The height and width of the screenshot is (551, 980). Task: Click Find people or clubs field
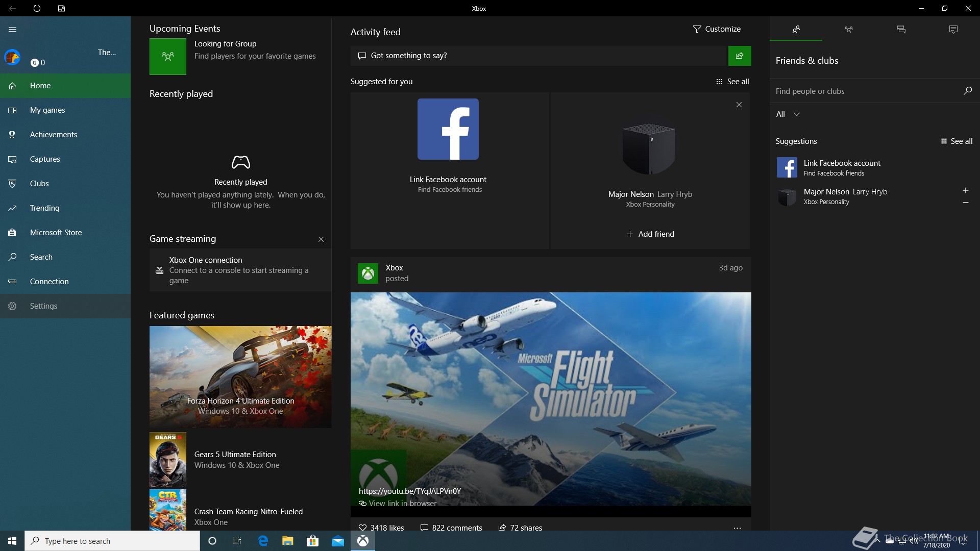(865, 91)
